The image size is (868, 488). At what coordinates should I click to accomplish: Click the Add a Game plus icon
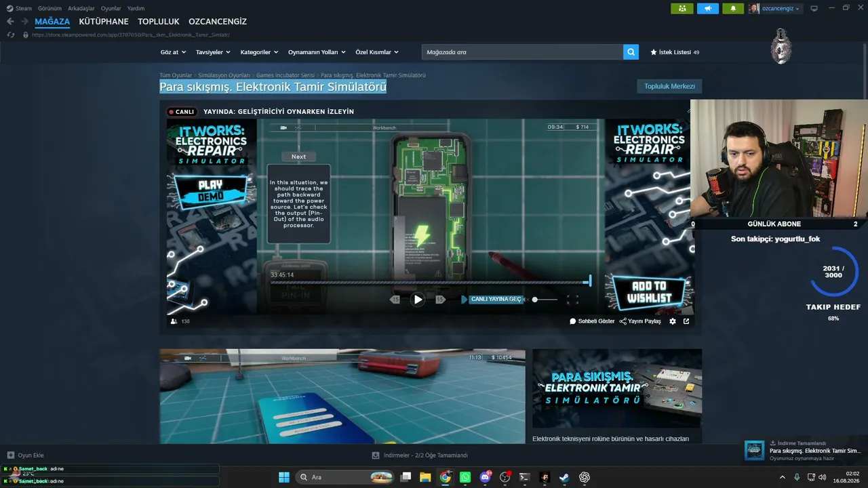point(10,455)
